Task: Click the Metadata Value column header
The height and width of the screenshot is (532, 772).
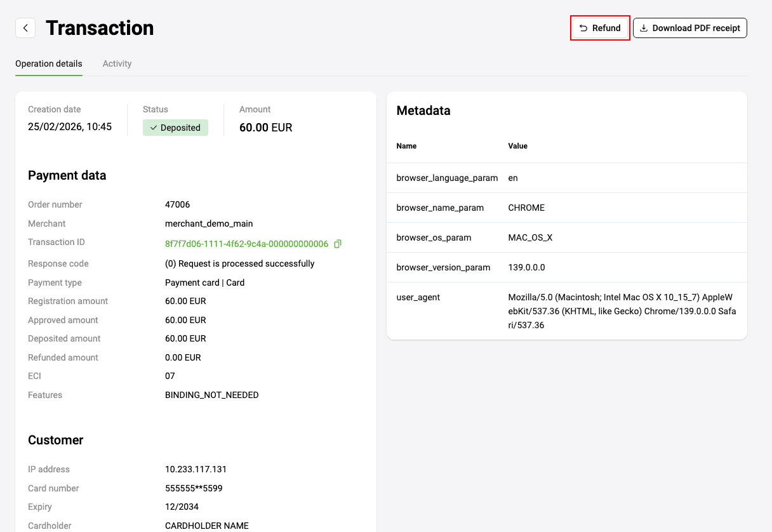Action: coord(518,146)
